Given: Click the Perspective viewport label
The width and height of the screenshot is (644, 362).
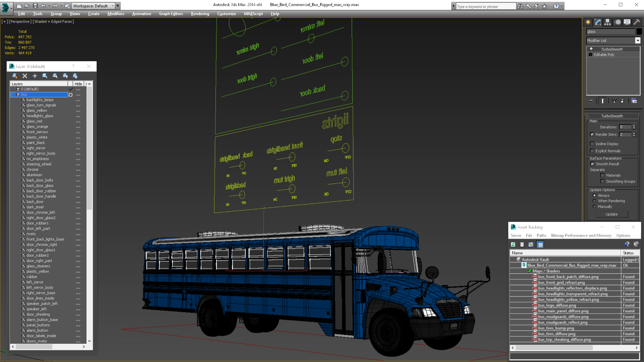Looking at the screenshot, I should (20, 21).
